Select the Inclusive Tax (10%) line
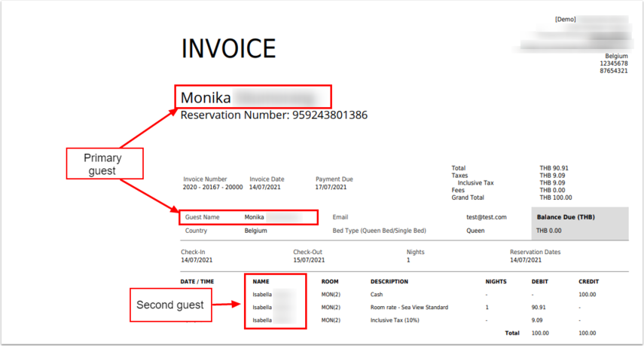This screenshot has width=644, height=346. [397, 320]
